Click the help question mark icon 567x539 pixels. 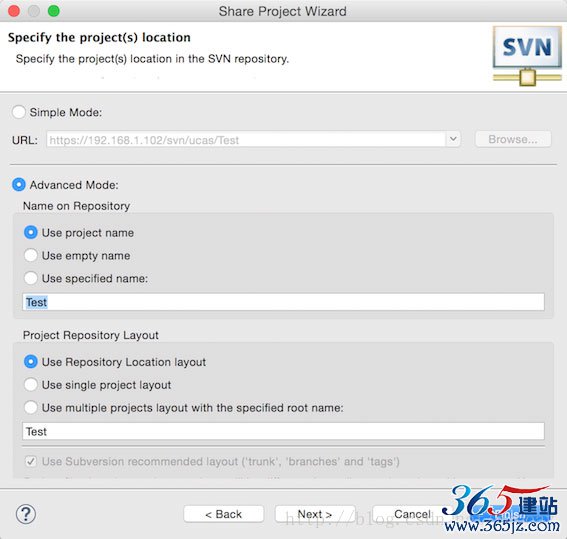point(26,514)
